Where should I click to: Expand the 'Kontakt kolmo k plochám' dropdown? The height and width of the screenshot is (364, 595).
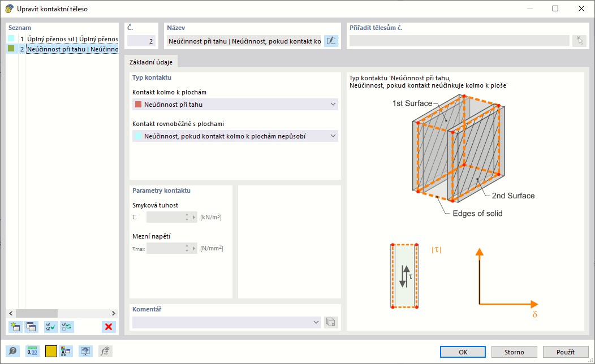tap(333, 104)
